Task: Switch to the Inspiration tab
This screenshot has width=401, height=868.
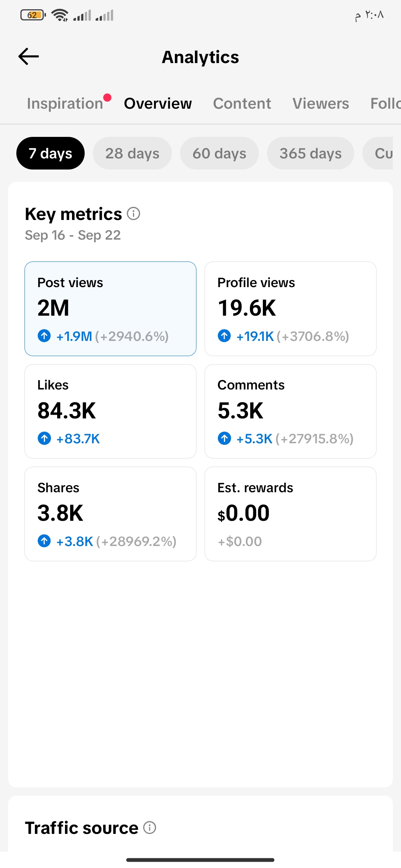Action: [x=65, y=103]
